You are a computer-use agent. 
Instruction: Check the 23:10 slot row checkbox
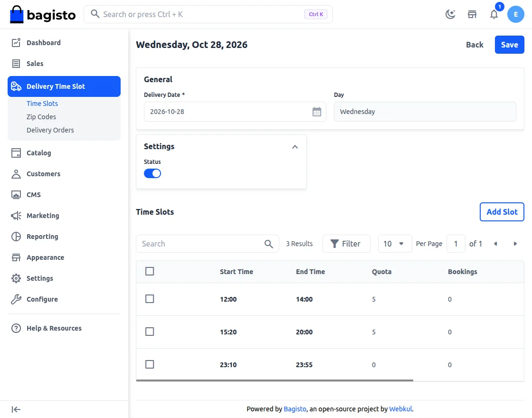point(150,364)
